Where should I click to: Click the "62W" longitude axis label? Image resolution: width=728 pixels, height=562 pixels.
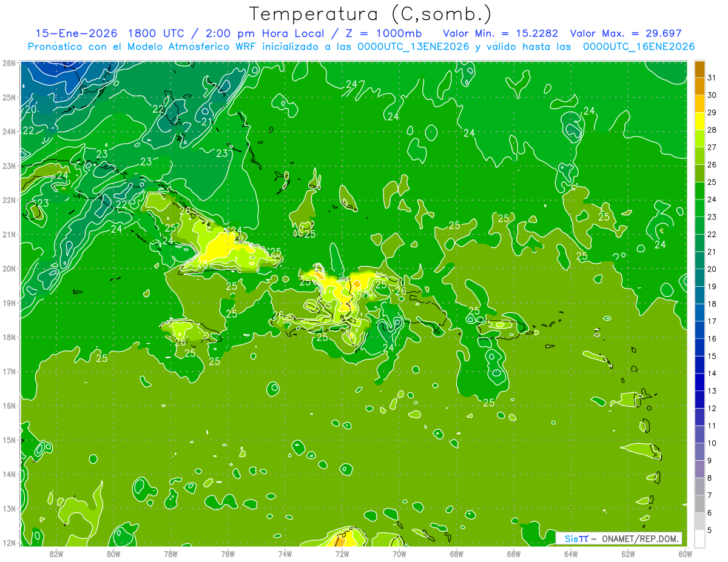point(628,554)
